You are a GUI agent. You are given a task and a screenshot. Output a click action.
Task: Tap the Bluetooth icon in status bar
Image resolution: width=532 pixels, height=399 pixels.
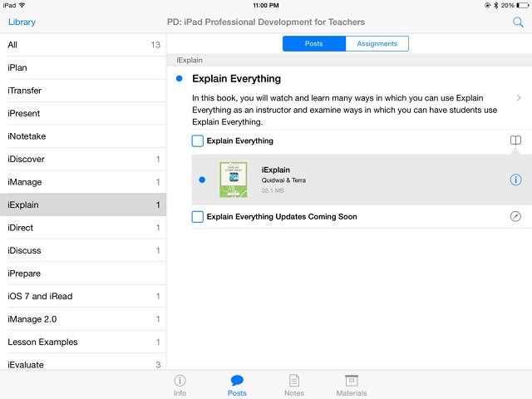[x=495, y=6]
